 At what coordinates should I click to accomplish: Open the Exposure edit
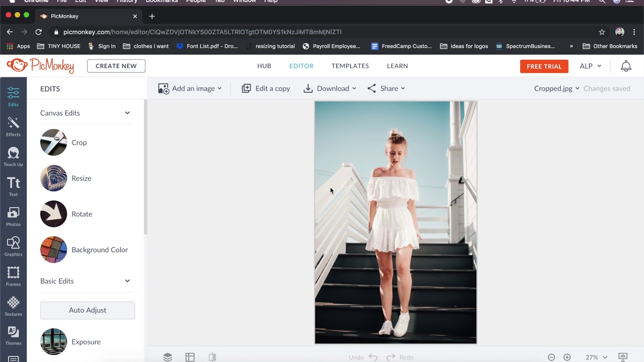(x=70, y=341)
